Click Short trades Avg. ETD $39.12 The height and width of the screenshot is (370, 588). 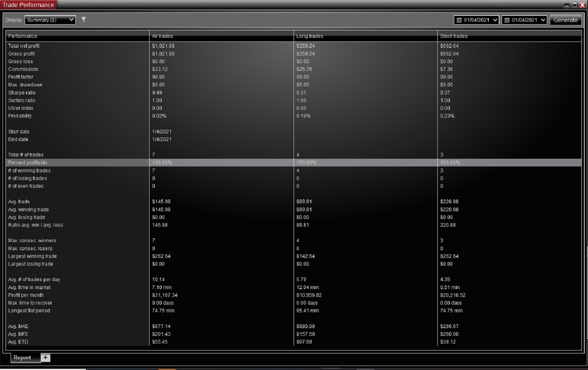tap(448, 342)
